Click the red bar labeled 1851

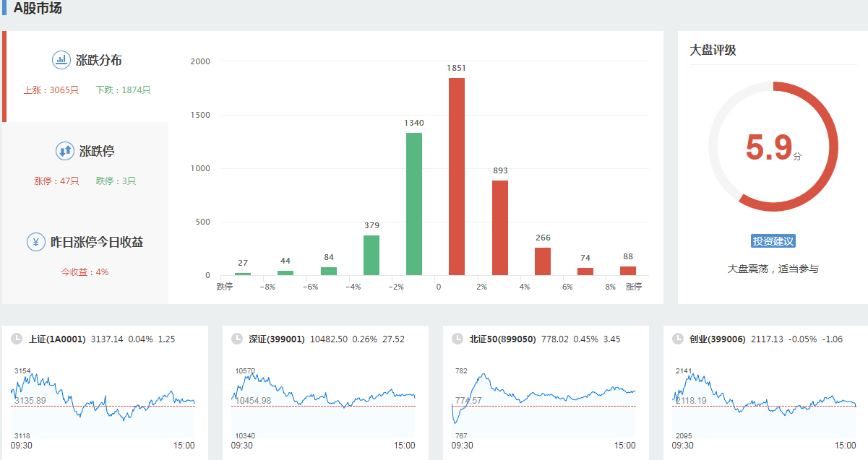click(457, 176)
